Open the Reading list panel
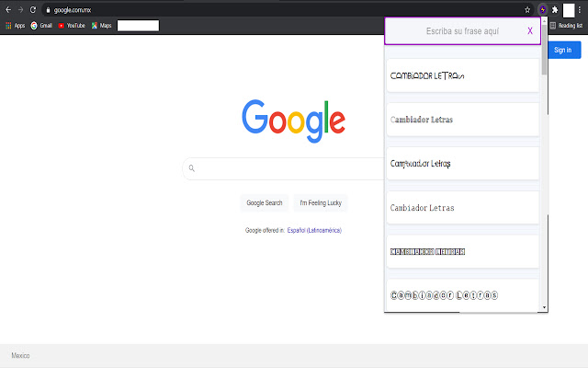Screen dimensions: 588x368 566,26
